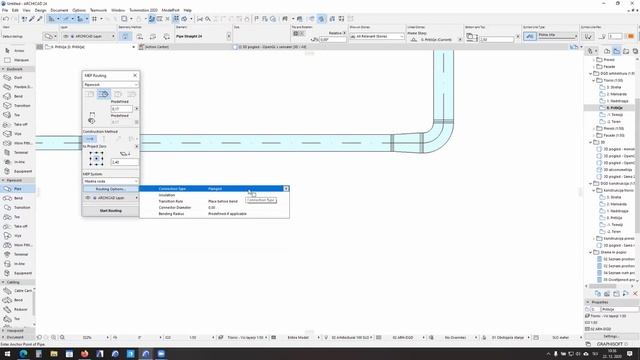Click the Predefined diameter input field
This screenshot has height=360, width=640.
[121, 109]
